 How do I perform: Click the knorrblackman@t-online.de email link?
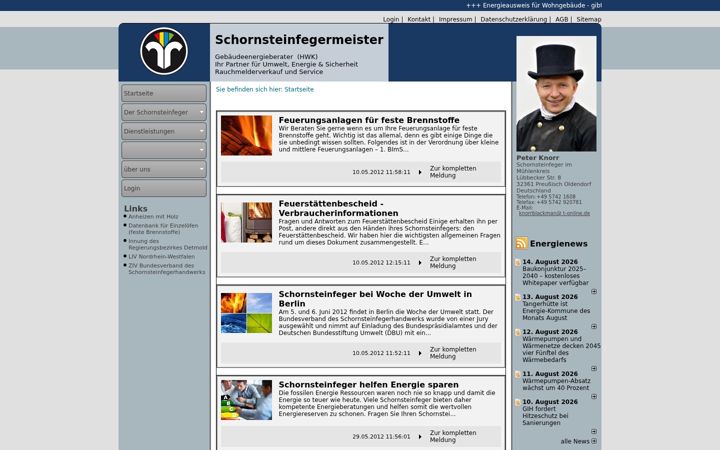coord(554,213)
